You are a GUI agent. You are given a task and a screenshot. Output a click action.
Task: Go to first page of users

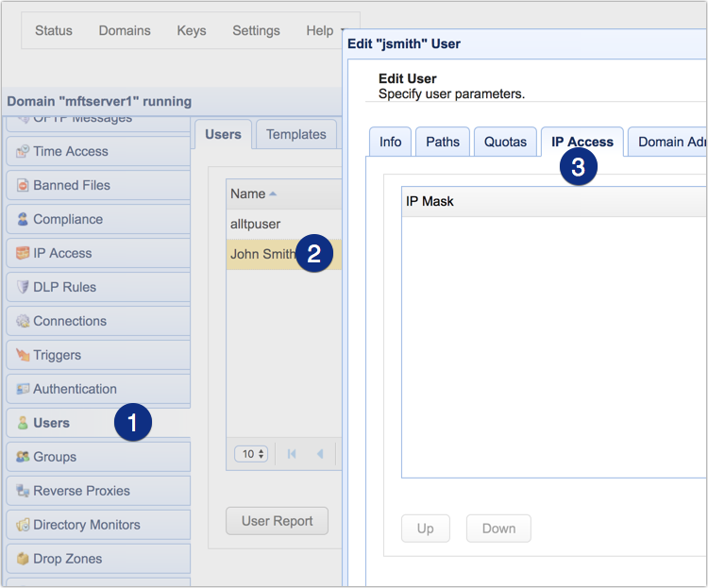[x=292, y=454]
